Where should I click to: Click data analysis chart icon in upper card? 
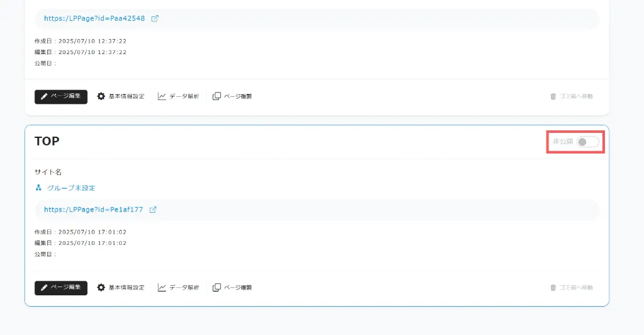coord(162,96)
